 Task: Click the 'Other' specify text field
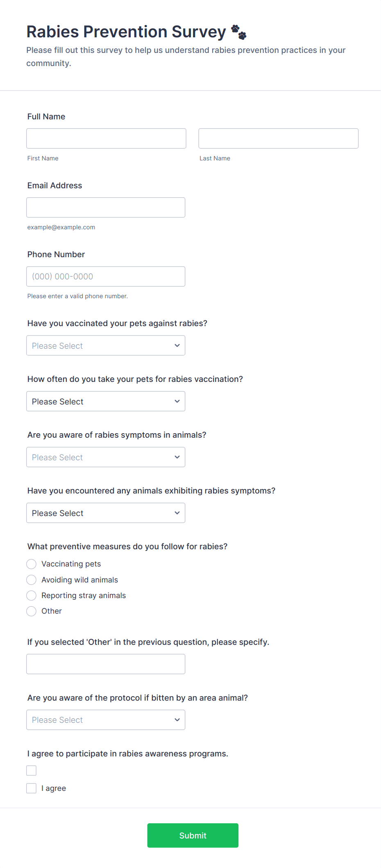[x=106, y=664]
